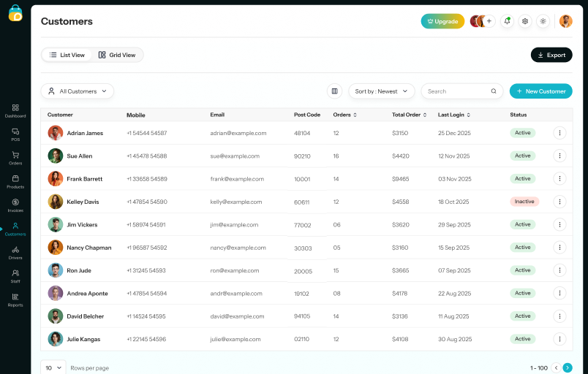Switch to Grid View

pos(117,55)
